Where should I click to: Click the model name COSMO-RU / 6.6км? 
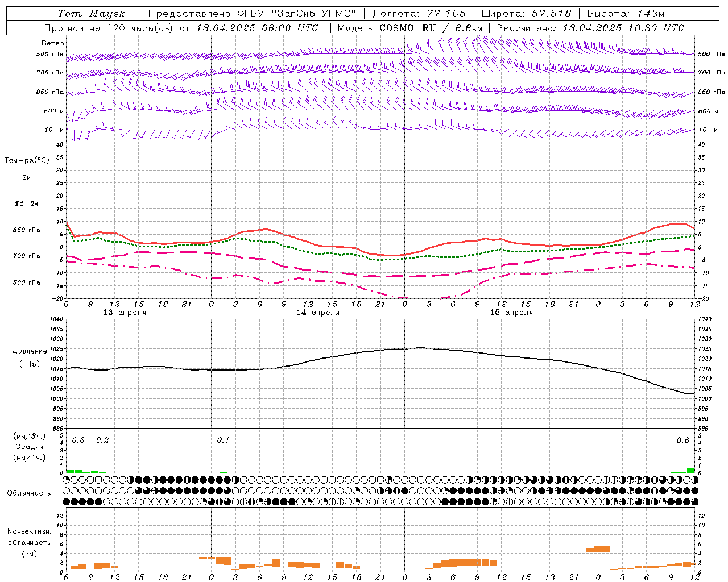431,28
